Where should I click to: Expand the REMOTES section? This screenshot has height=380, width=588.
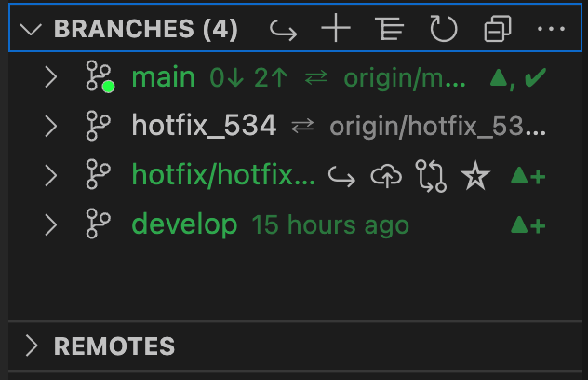33,346
